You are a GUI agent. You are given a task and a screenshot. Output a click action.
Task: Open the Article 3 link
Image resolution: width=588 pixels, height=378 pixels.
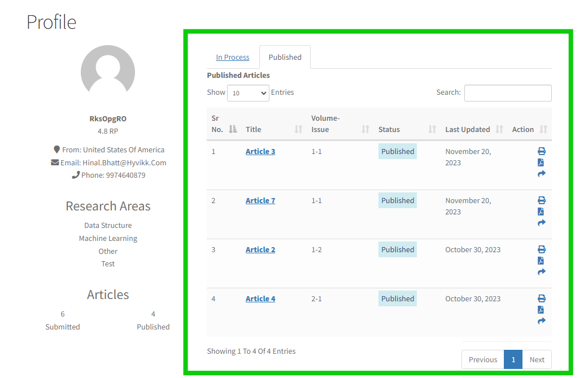(260, 151)
